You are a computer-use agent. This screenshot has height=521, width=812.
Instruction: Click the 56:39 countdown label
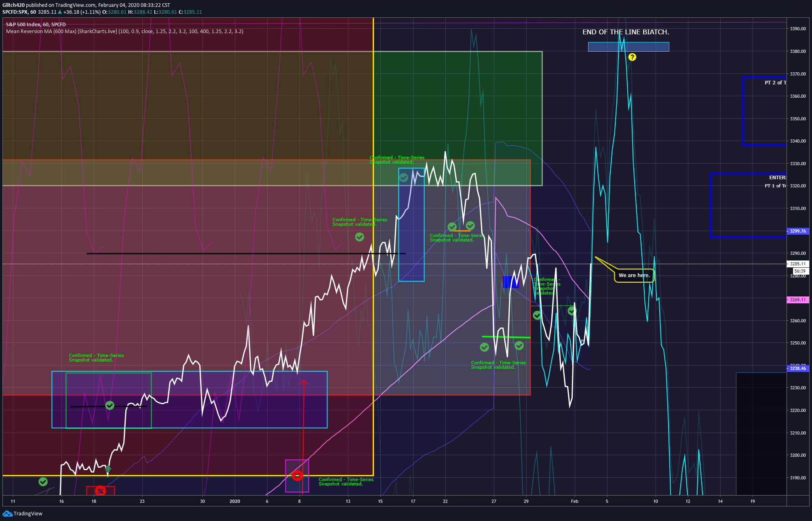pos(800,271)
